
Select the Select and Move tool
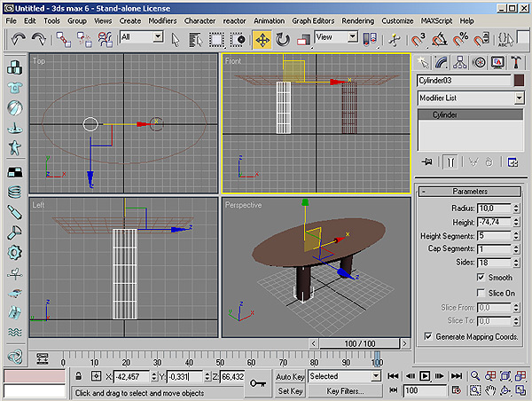262,39
